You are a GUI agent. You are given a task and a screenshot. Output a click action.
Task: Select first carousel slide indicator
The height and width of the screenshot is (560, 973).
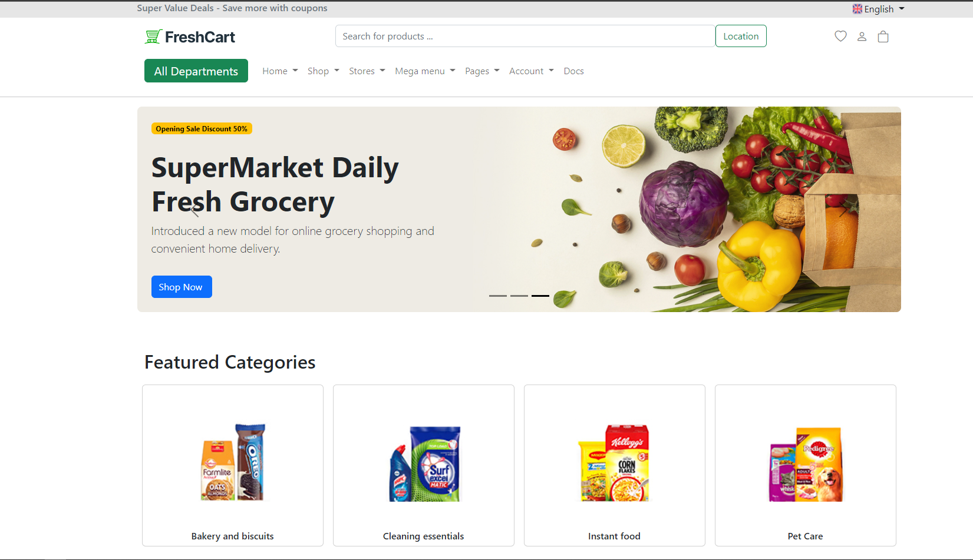pos(498,296)
